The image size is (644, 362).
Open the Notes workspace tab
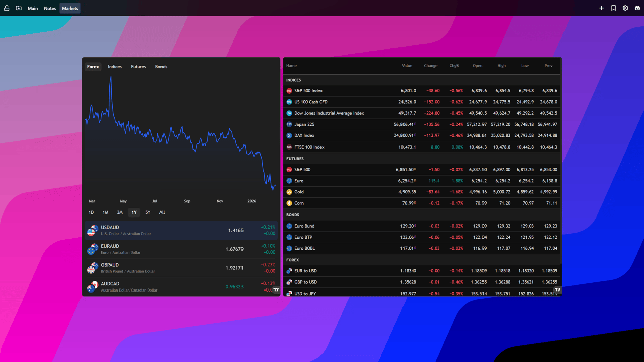49,8
